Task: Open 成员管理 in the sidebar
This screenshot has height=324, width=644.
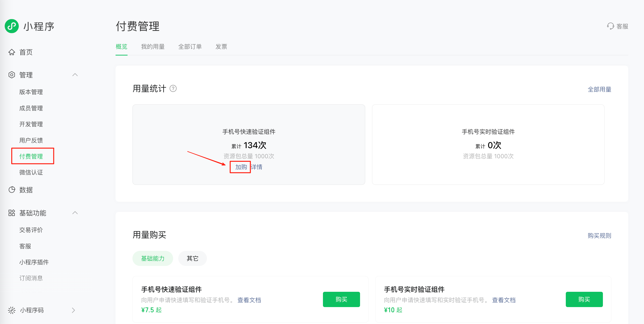Action: (x=31, y=108)
